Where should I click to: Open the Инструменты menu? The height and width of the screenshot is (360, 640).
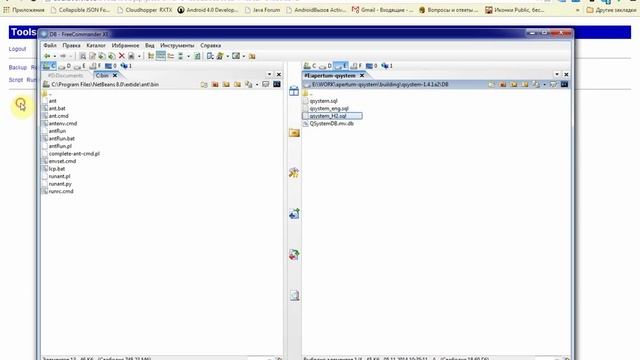click(177, 45)
